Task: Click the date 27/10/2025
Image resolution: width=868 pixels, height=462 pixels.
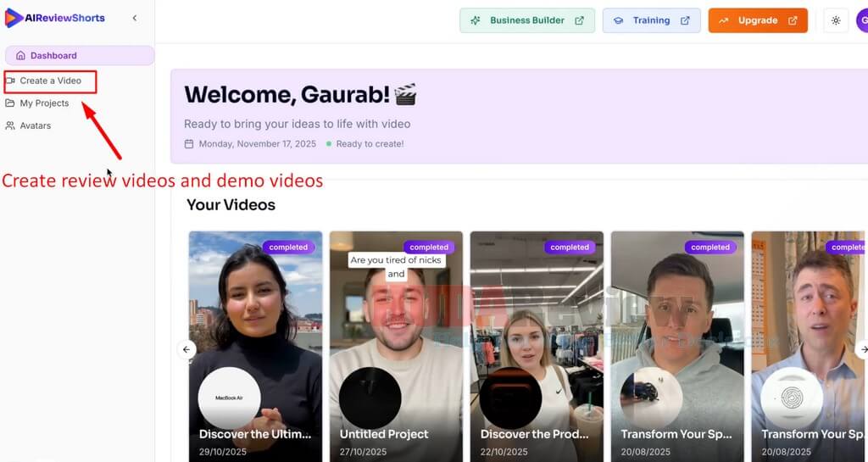Action: tap(363, 452)
